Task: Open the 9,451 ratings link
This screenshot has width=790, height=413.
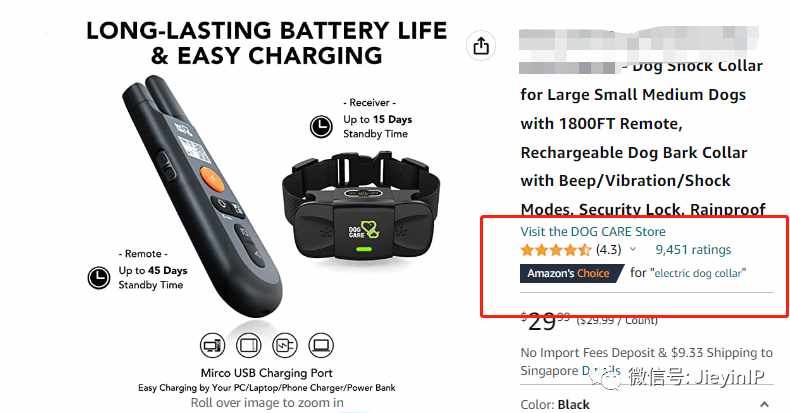Action: (x=693, y=250)
